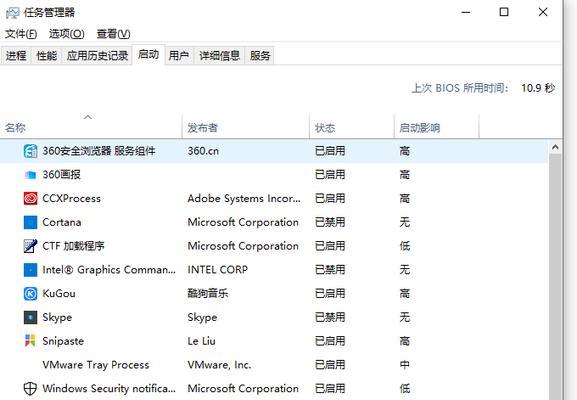Screen dimensions: 577x400
Task: Click the 360安全浏览器 服务组件 icon
Action: (30, 151)
